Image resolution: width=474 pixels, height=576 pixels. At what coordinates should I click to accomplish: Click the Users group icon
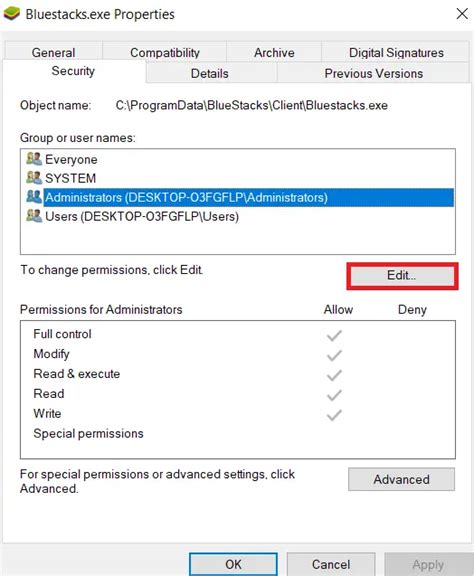click(x=34, y=216)
